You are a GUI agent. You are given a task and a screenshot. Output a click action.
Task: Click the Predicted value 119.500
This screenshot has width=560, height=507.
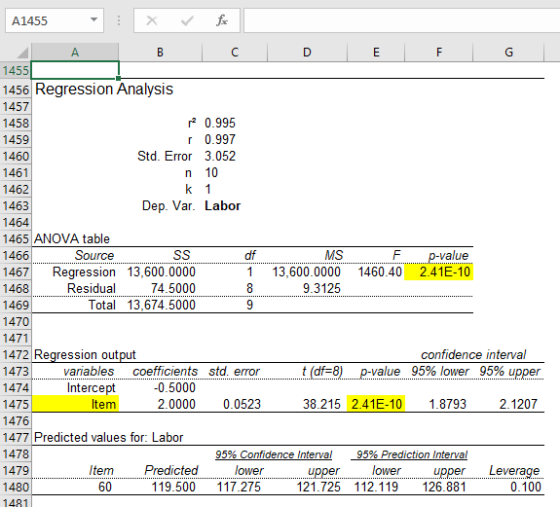(x=174, y=487)
